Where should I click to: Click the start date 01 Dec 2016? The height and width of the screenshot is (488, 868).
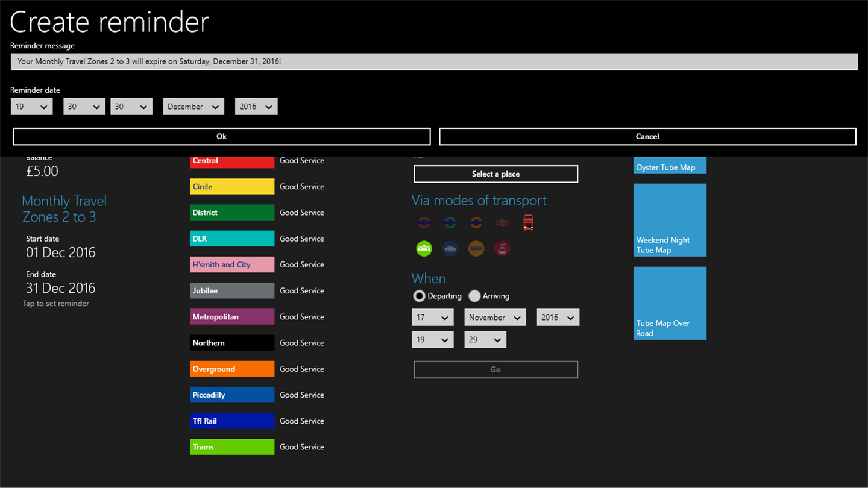click(61, 252)
